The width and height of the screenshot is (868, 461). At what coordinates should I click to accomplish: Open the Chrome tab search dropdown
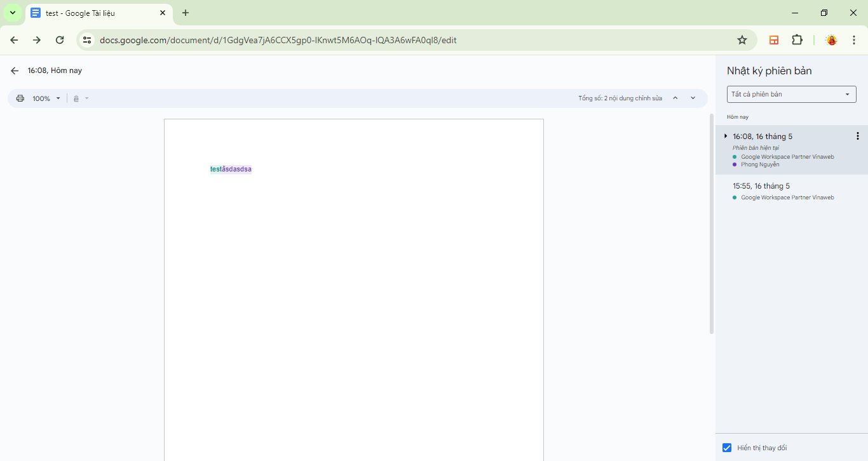click(12, 13)
